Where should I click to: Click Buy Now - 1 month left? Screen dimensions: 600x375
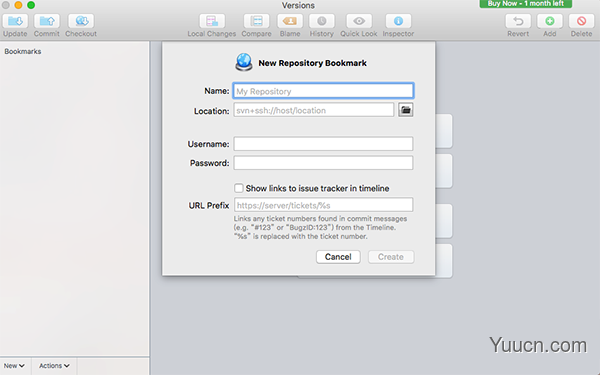(x=526, y=4)
